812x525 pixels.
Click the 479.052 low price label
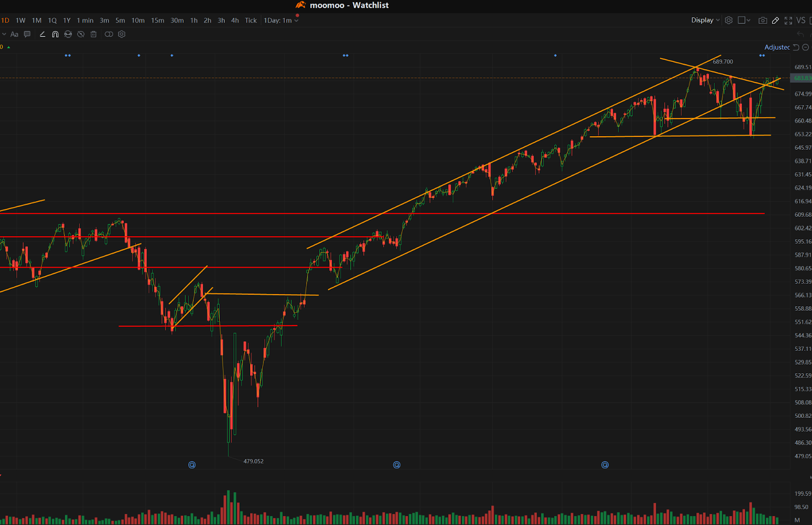pyautogui.click(x=253, y=461)
